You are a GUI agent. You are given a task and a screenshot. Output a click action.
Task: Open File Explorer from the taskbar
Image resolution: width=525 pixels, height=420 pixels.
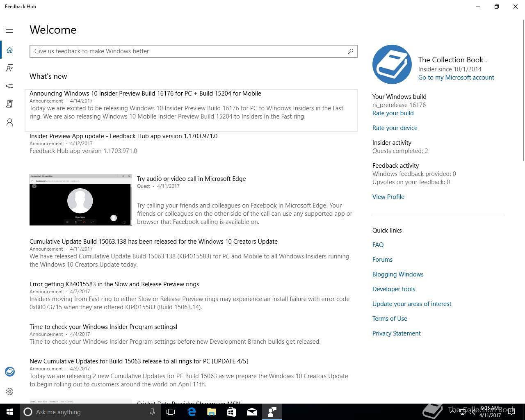point(211,412)
